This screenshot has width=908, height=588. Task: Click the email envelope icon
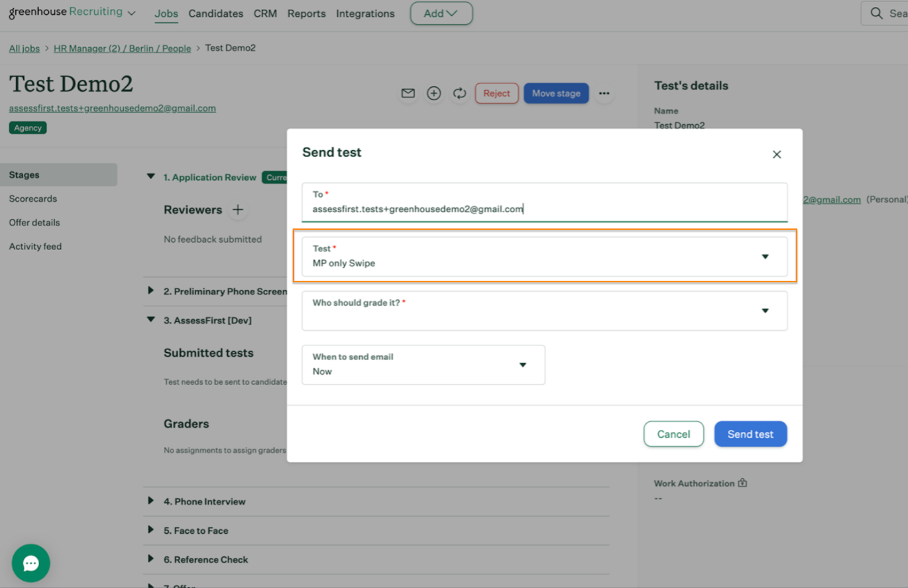408,94
